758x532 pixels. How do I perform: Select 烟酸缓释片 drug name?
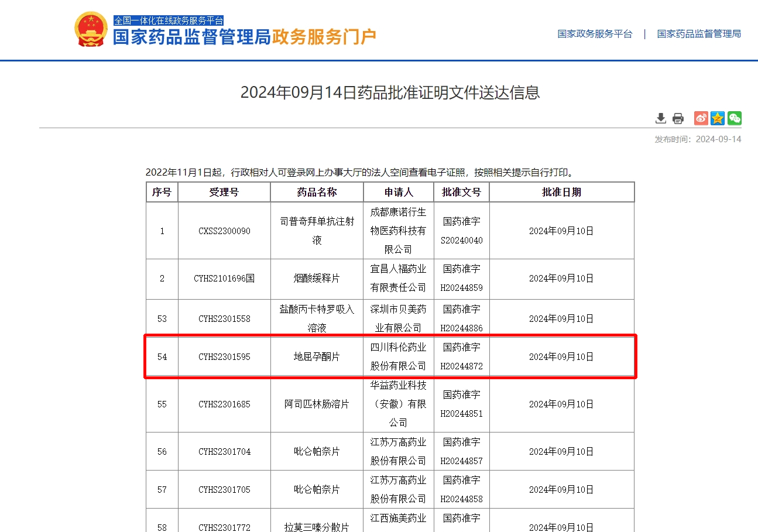pos(317,279)
